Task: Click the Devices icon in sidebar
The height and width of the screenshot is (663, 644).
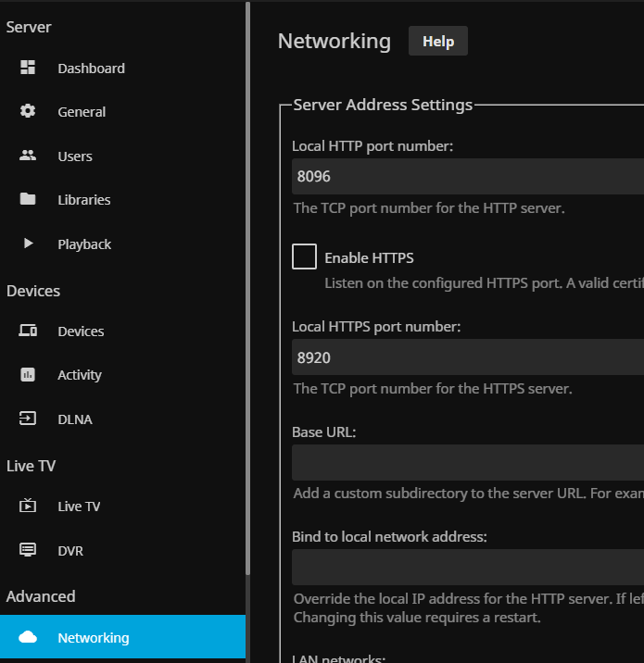Action: click(28, 331)
